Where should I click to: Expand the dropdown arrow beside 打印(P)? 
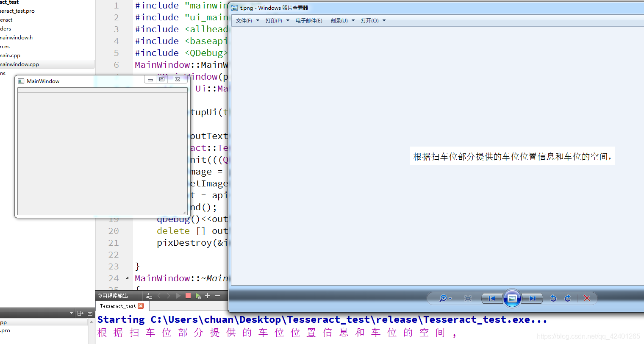tap(288, 20)
